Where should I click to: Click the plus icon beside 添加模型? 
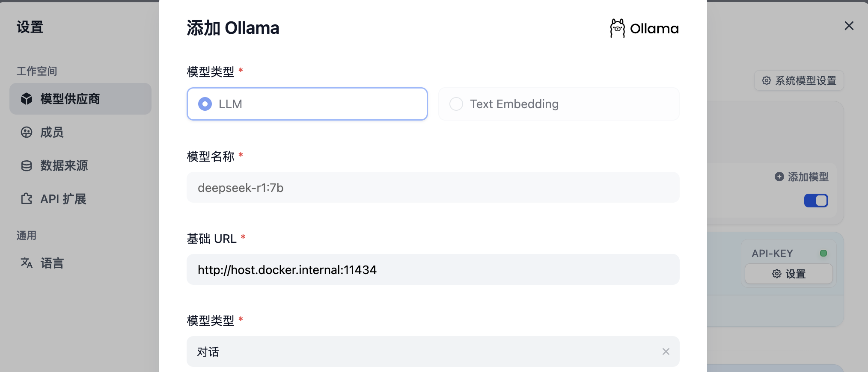coord(779,177)
